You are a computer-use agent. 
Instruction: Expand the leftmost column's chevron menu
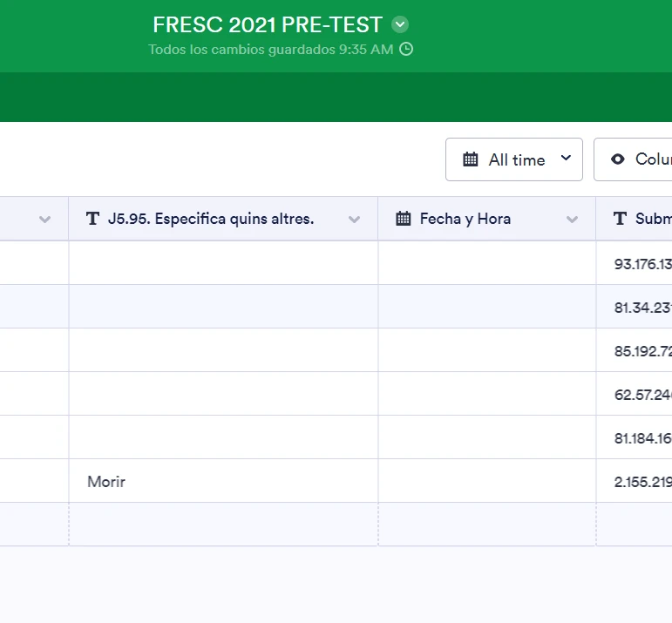click(x=45, y=220)
